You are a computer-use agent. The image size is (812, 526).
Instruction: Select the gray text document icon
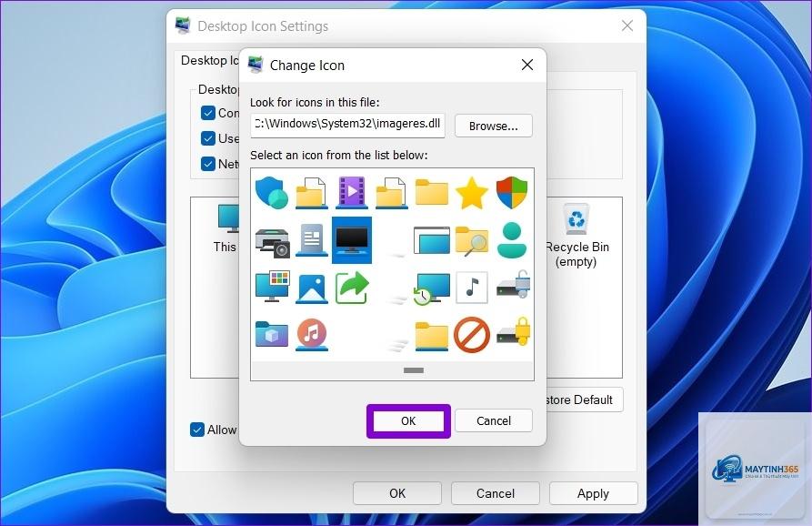click(x=312, y=240)
